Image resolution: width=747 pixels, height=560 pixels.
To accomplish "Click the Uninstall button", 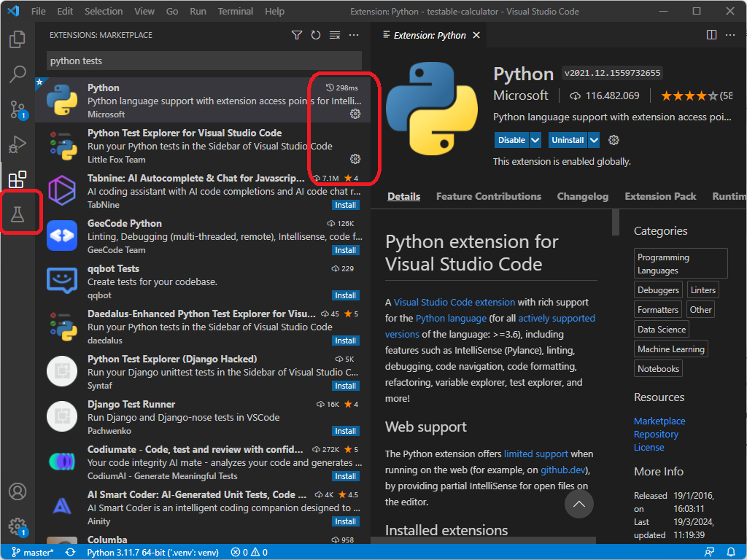I will (x=568, y=140).
